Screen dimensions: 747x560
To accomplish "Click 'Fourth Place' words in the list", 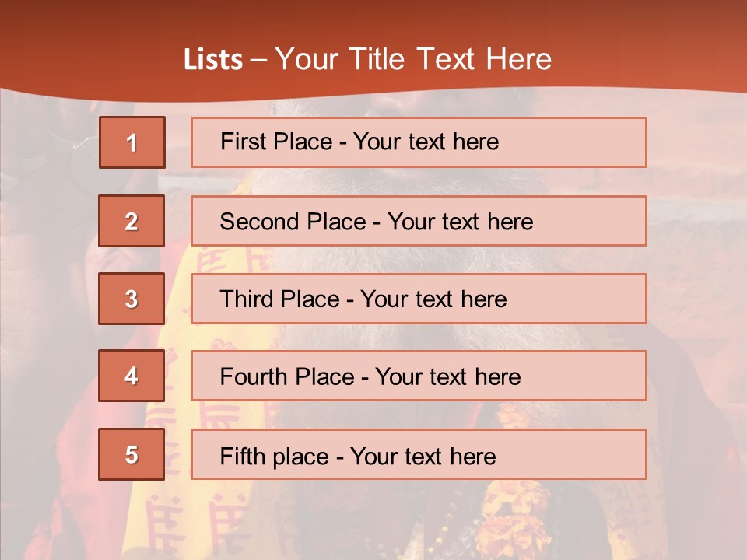I will [286, 377].
